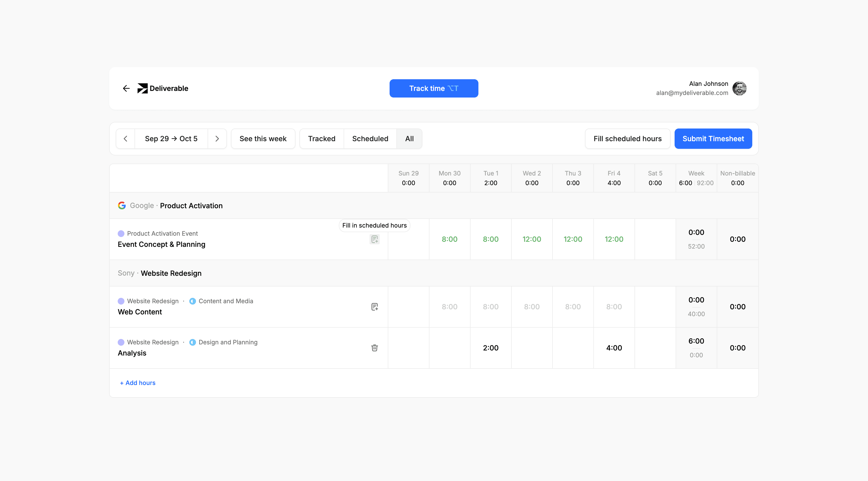Click Mon 30 cell for Event Concept & Planning
868x481 pixels.
(449, 239)
